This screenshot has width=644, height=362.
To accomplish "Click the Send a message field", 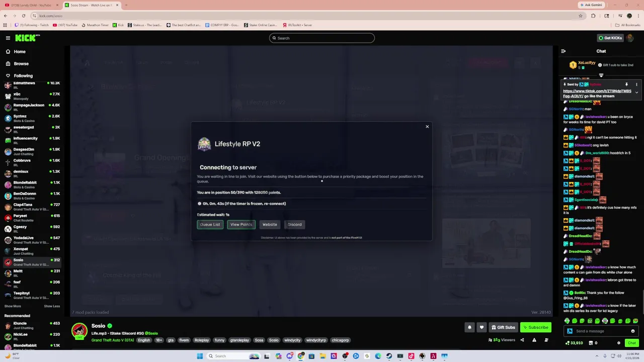I will pos(601,331).
